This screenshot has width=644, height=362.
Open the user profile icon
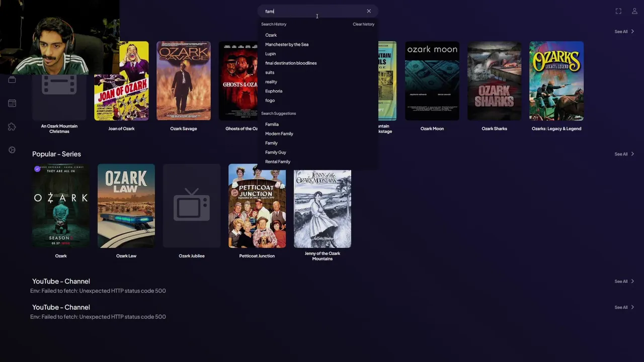click(x=634, y=11)
